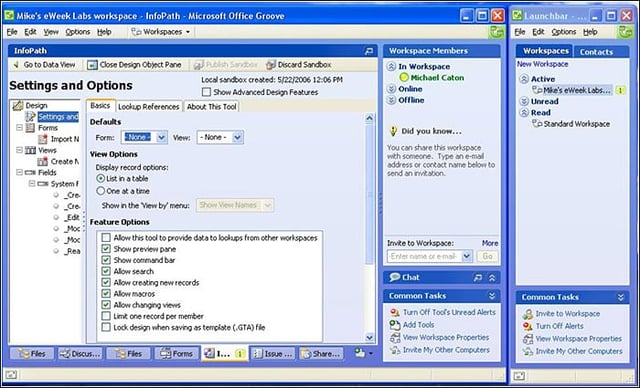Check Allow this tool to provide data to lookups
This screenshot has height=388, width=640.
[106, 237]
